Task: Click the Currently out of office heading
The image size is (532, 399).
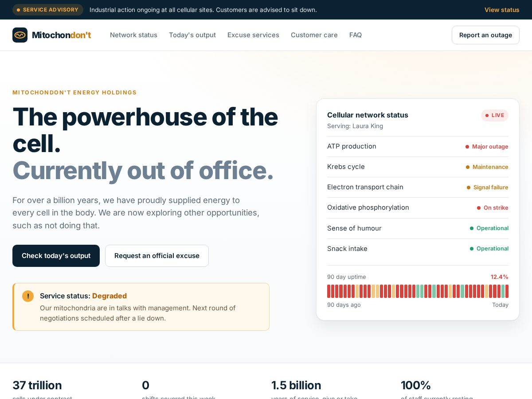Action: [143, 171]
